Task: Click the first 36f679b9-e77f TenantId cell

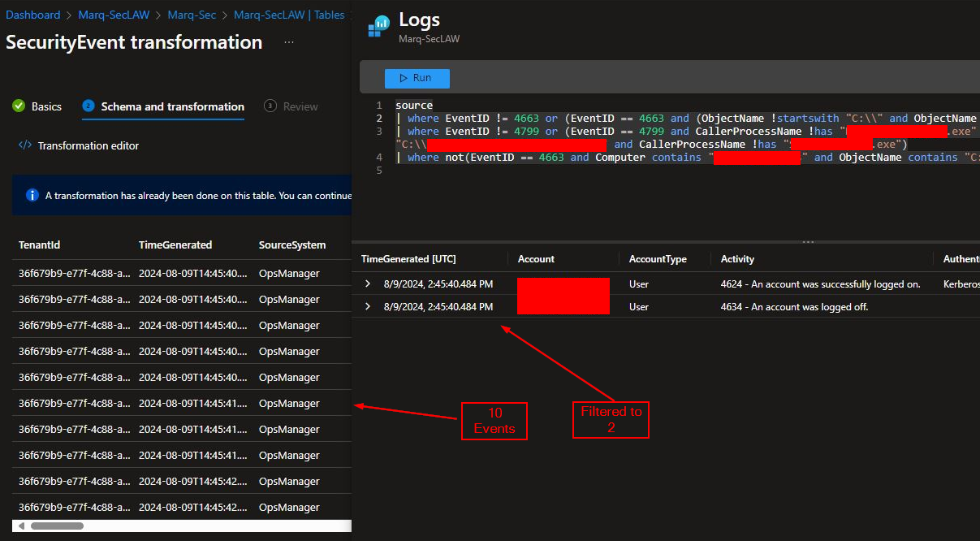Action: click(x=74, y=274)
